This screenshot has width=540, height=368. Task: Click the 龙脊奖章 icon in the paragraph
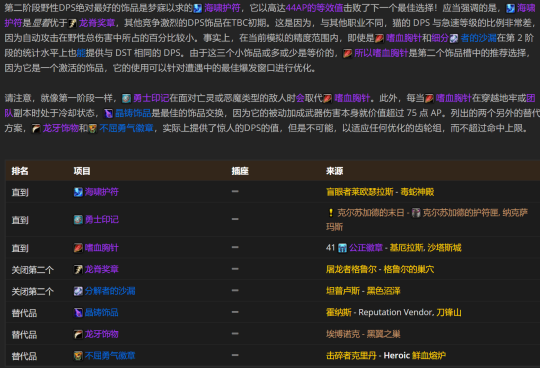click(73, 23)
